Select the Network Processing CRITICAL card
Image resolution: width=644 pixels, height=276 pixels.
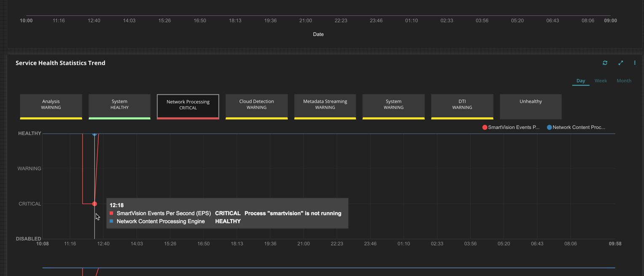[188, 107]
